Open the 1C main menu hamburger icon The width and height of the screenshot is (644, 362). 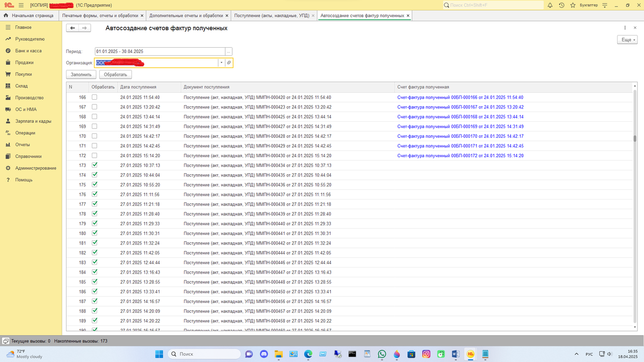pyautogui.click(x=21, y=5)
